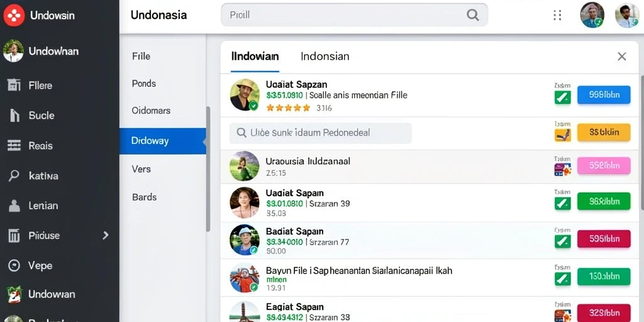The width and height of the screenshot is (644, 322).
Task: Open the six-dot apps grid icon
Action: [557, 15]
